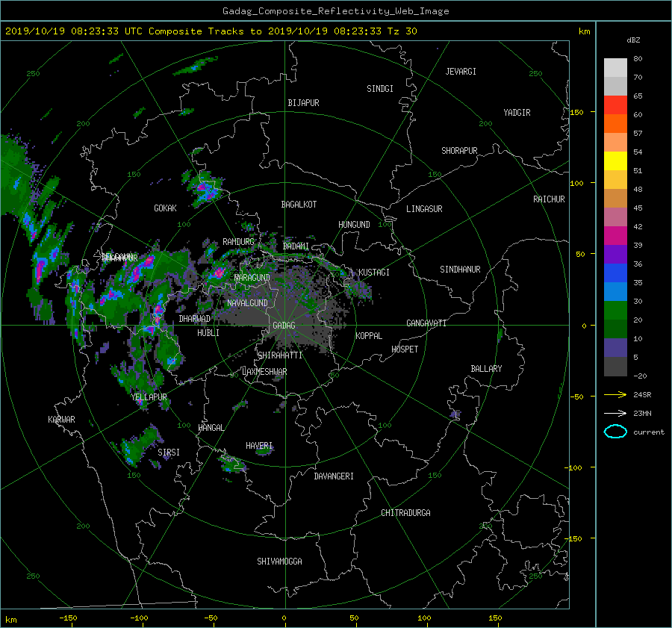Screen dimensions: 672x628
Task: Click the SHORAPUR city label
Action: coord(459,151)
